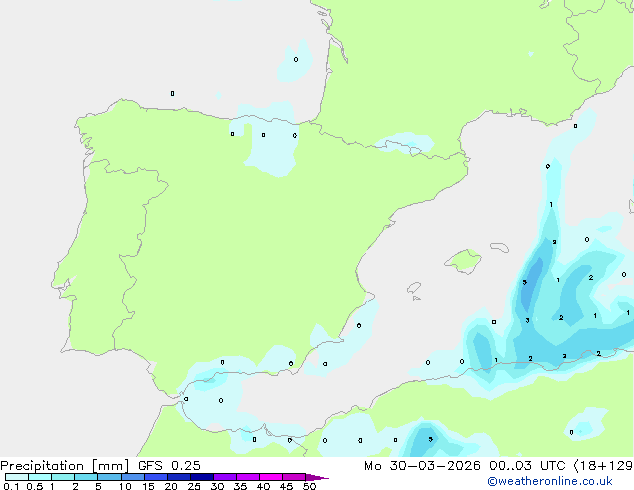
Task: Select the 0.5–1 mm legend color swatch
Action: click(x=40, y=477)
